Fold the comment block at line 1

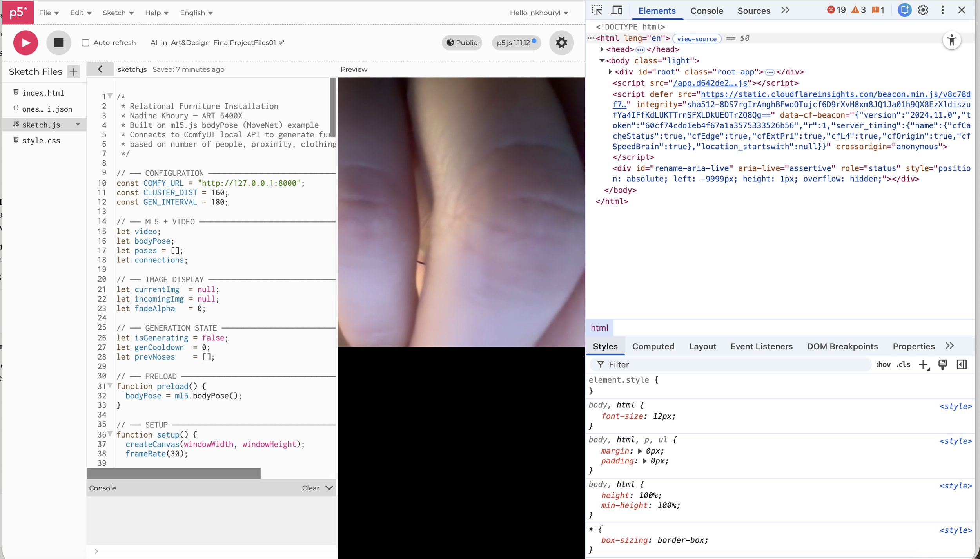coord(110,96)
